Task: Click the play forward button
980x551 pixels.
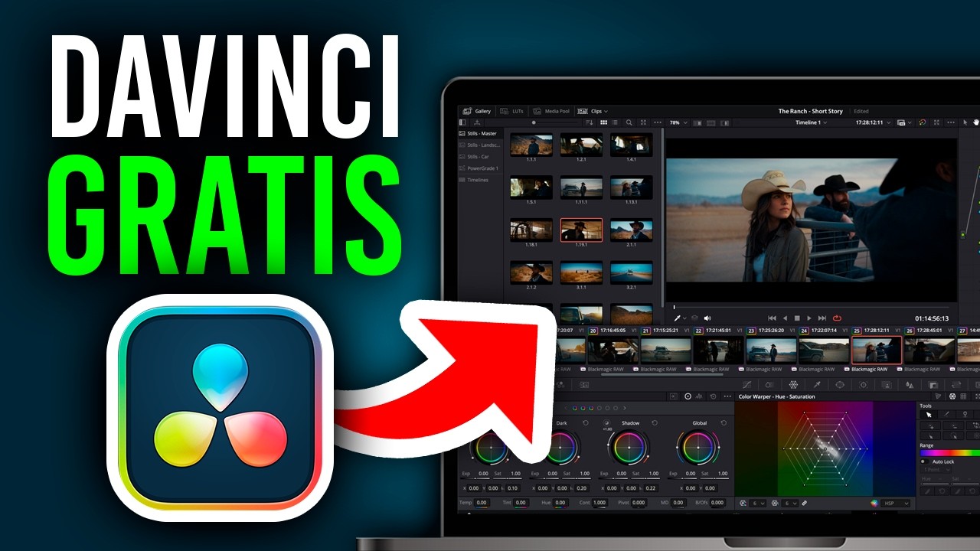Action: point(809,318)
